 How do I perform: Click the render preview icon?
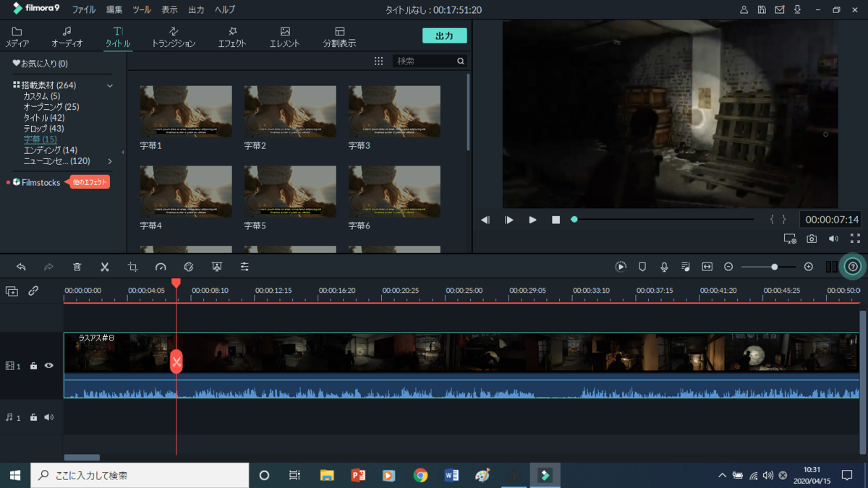(621, 267)
